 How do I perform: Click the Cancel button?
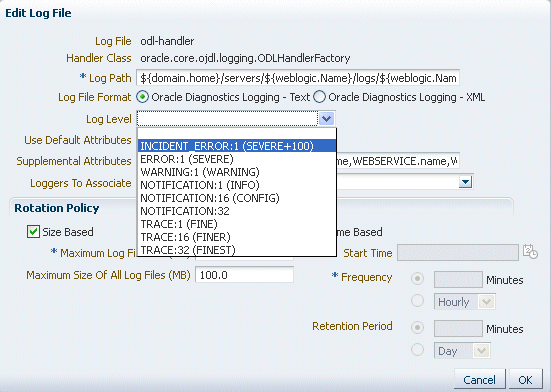[480, 379]
